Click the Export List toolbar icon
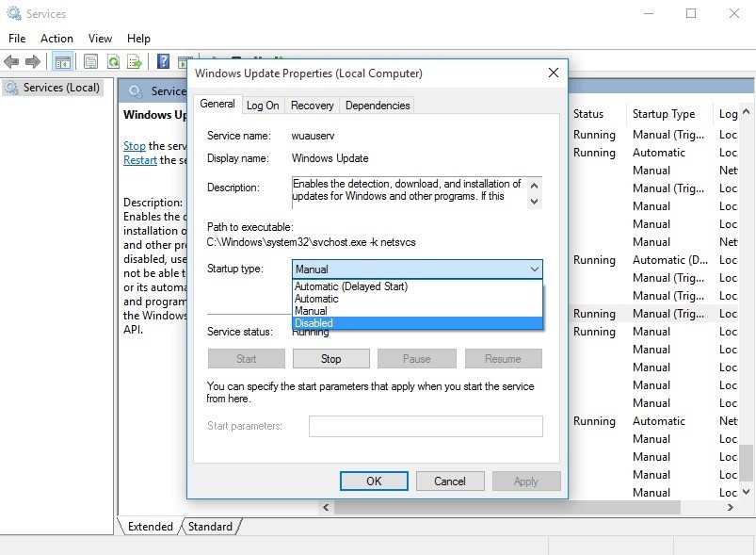This screenshot has width=756, height=555. tap(135, 60)
